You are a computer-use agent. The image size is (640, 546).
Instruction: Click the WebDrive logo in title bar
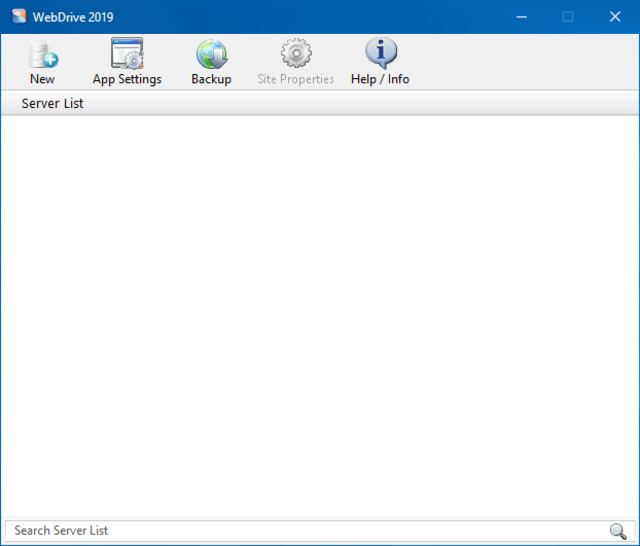tap(18, 16)
